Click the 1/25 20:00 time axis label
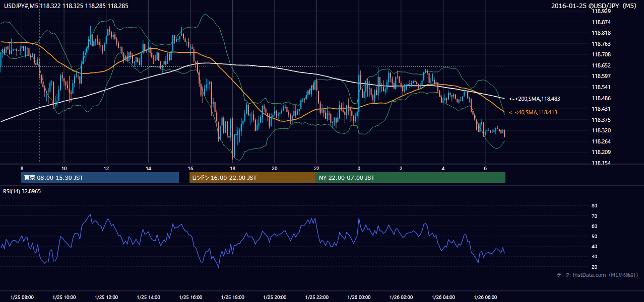 [x=274, y=297]
